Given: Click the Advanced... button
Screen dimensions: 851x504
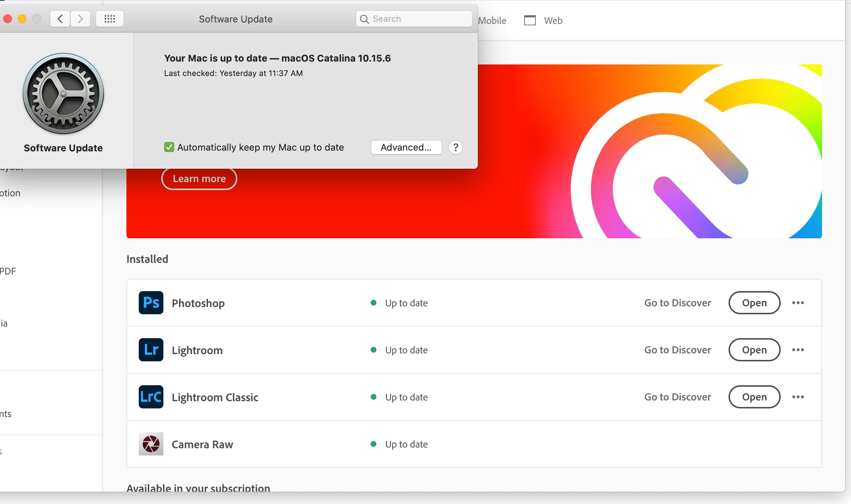Looking at the screenshot, I should [406, 147].
